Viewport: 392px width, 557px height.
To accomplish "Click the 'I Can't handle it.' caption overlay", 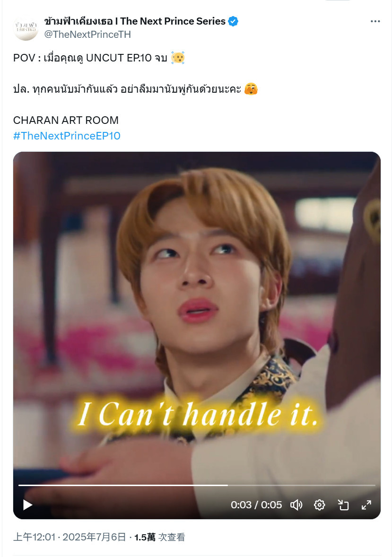I will point(198,414).
